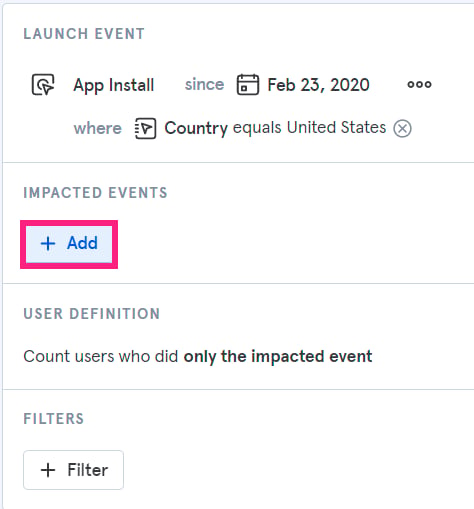474x509 pixels.
Task: Click the since label
Action: point(204,84)
